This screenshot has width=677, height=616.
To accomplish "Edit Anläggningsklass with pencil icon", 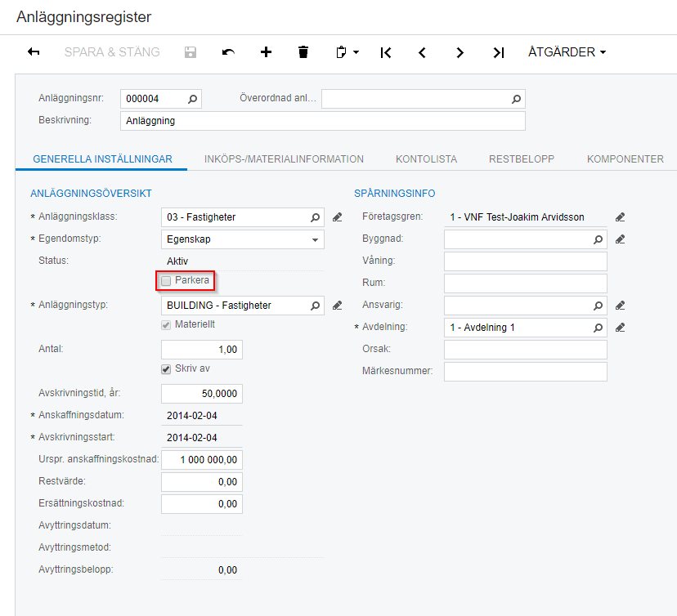I will 338,217.
